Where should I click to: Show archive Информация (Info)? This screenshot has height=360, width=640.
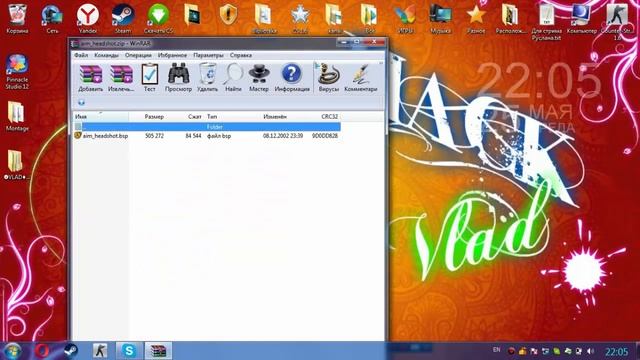coord(292,78)
